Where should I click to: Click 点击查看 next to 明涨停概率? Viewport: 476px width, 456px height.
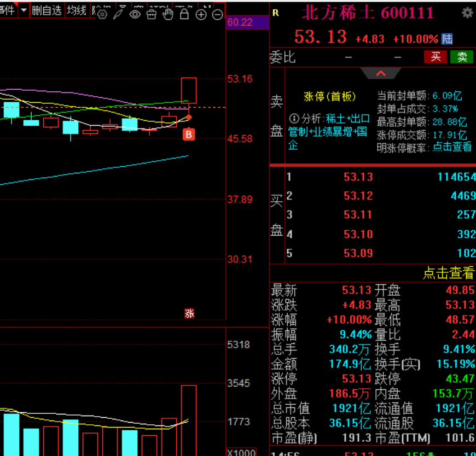(452, 147)
